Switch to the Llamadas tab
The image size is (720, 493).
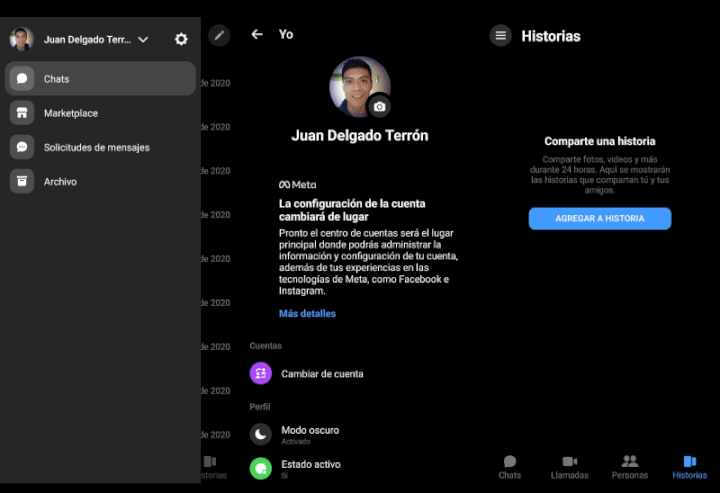(x=570, y=467)
